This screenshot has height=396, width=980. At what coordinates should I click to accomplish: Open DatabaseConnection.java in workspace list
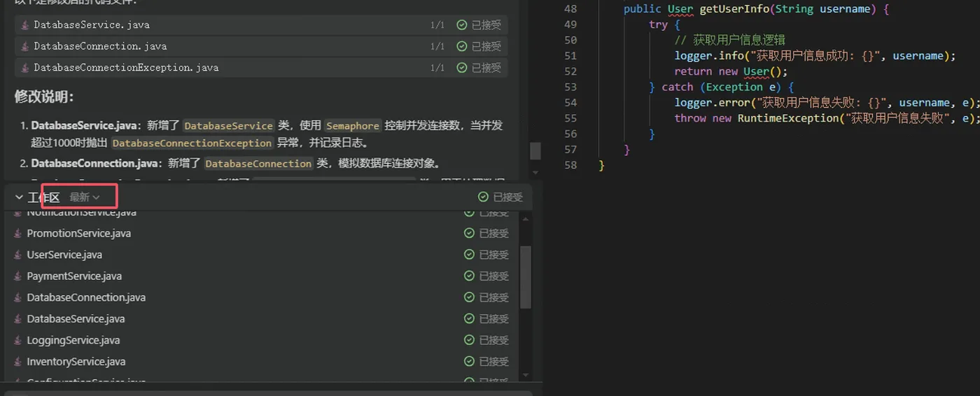(86, 297)
